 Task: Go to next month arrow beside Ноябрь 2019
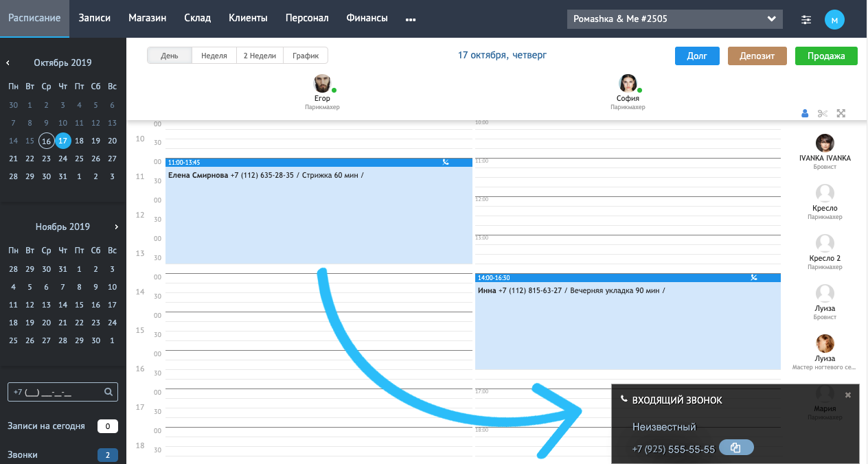point(117,227)
